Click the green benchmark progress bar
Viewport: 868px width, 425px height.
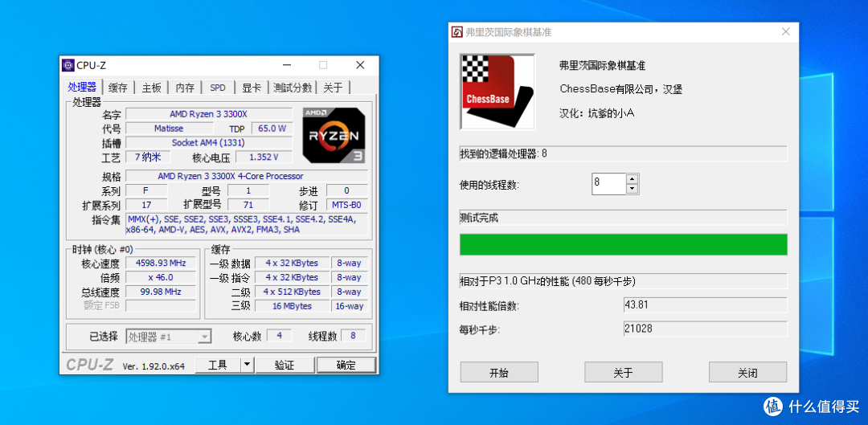(x=624, y=244)
